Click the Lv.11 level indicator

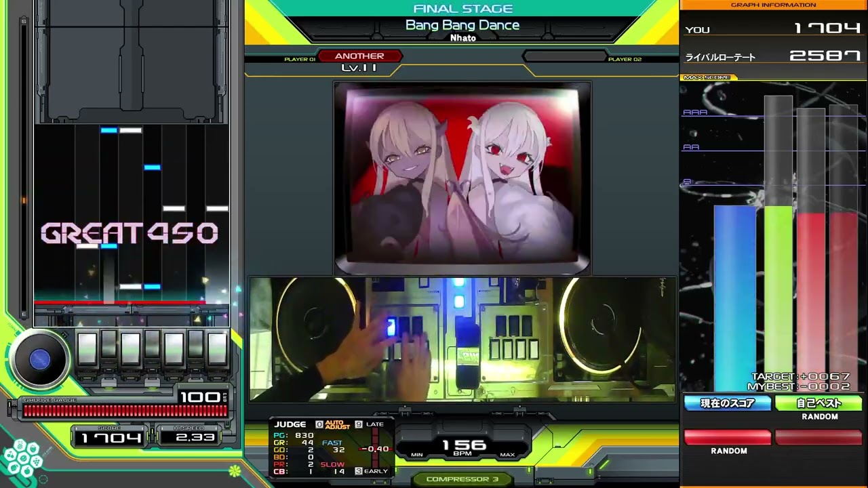click(x=359, y=68)
